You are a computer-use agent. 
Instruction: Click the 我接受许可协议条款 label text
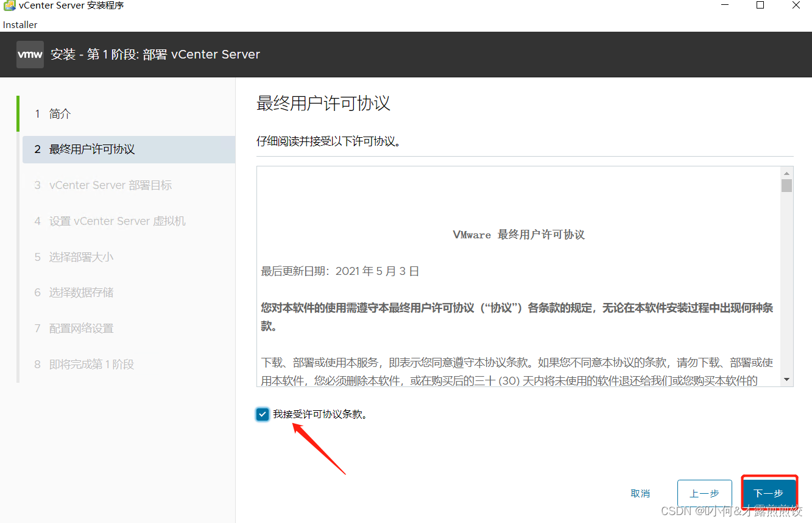click(x=320, y=414)
